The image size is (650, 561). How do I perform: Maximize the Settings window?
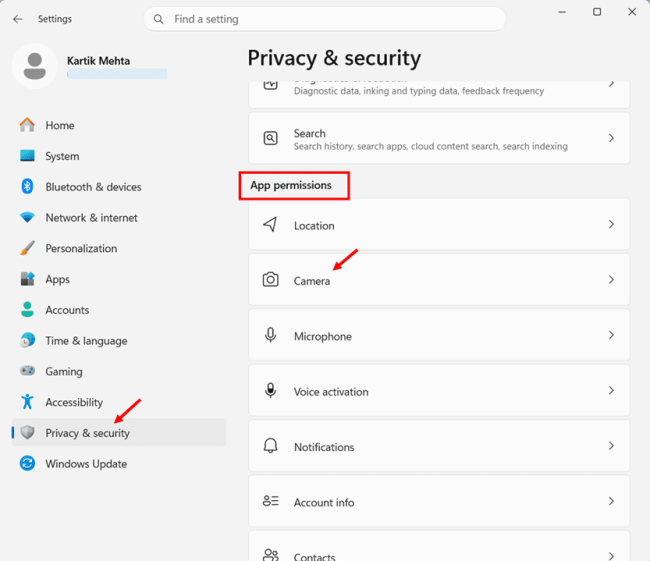click(597, 12)
